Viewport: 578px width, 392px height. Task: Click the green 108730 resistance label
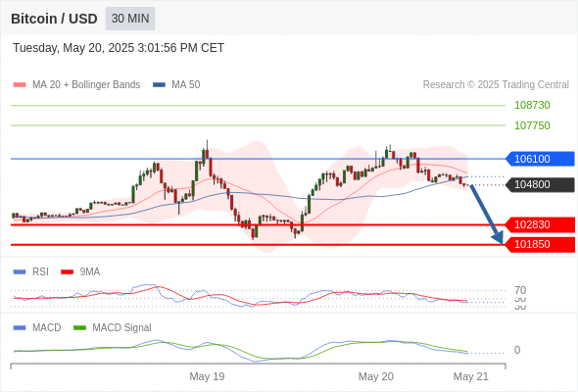532,105
